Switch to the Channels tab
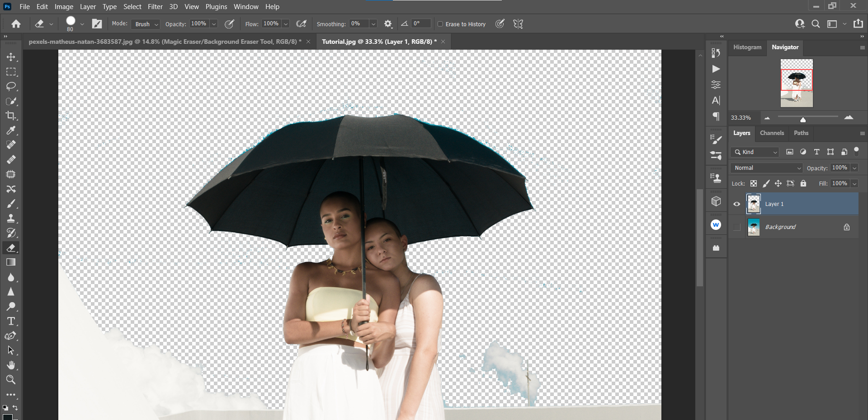The width and height of the screenshot is (868, 420). (x=771, y=133)
